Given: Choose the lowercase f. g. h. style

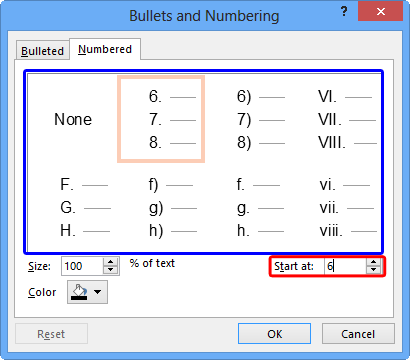Looking at the screenshot, I should [x=260, y=208].
